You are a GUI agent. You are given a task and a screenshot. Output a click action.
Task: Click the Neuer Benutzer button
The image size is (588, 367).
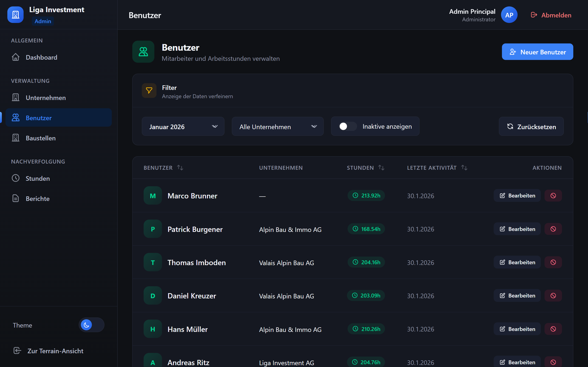(x=537, y=52)
